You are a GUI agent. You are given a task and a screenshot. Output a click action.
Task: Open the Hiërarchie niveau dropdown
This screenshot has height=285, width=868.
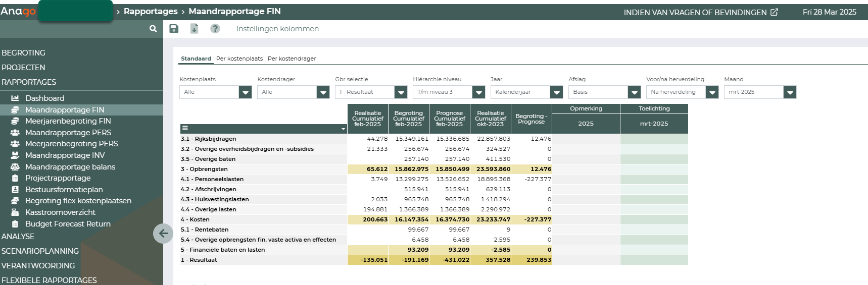[449, 92]
